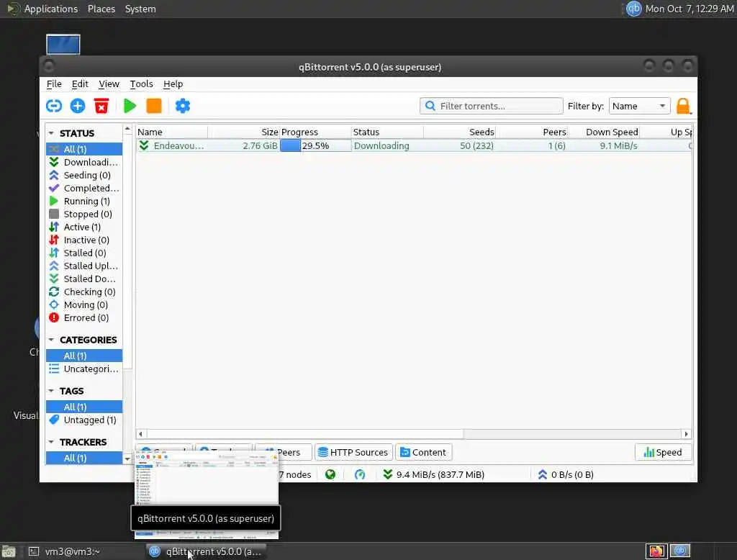The height and width of the screenshot is (560, 737).
Task: Open the View menu
Action: pyautogui.click(x=109, y=83)
